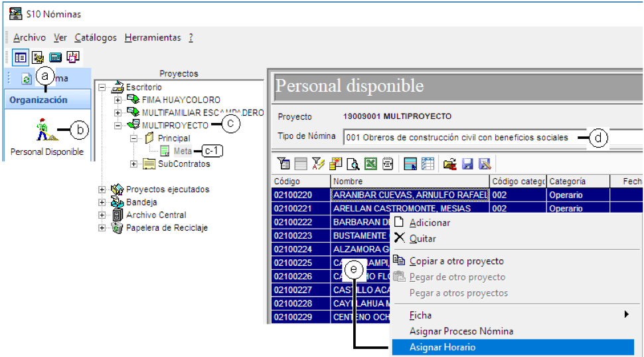Viewport: 644px width, 357px height.
Task: Expand the SubContratos tree node
Action: pyautogui.click(x=133, y=164)
